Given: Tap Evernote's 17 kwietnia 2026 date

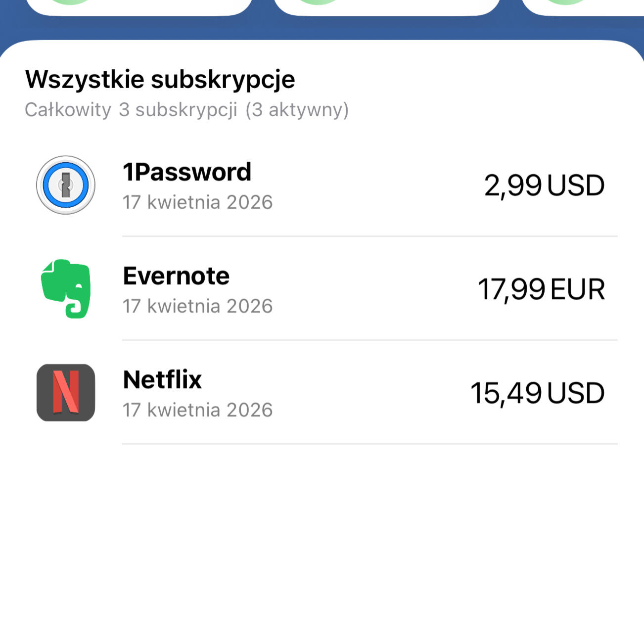Looking at the screenshot, I should [x=197, y=306].
